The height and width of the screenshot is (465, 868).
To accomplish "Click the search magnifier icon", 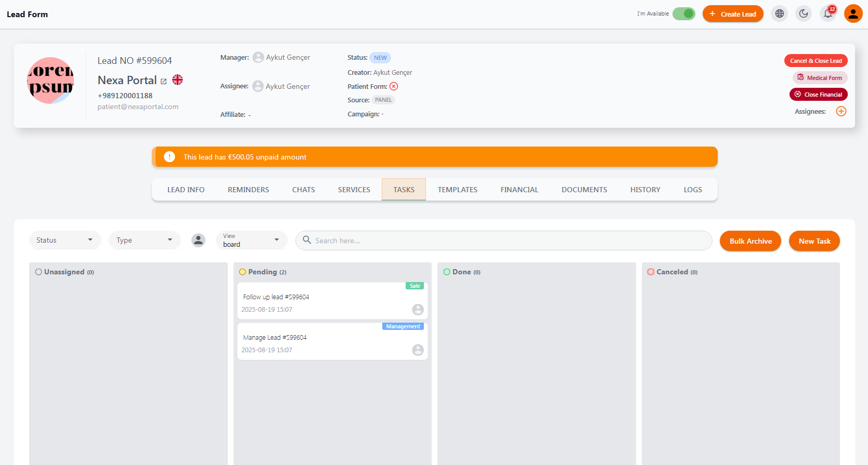I will point(307,240).
